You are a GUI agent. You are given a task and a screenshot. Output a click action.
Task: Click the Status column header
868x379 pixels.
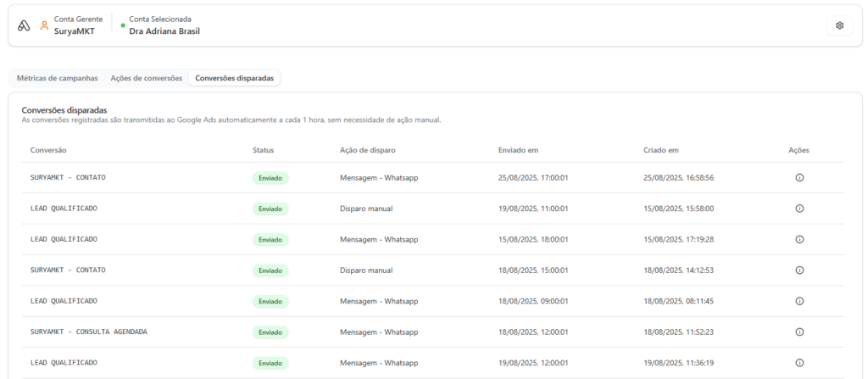tap(263, 150)
